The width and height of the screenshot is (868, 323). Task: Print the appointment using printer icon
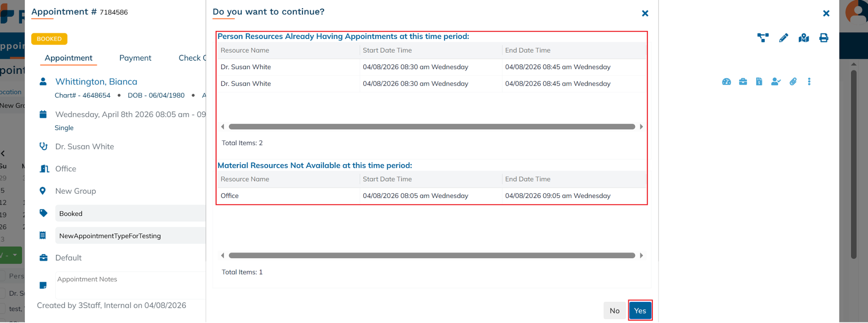tap(823, 38)
